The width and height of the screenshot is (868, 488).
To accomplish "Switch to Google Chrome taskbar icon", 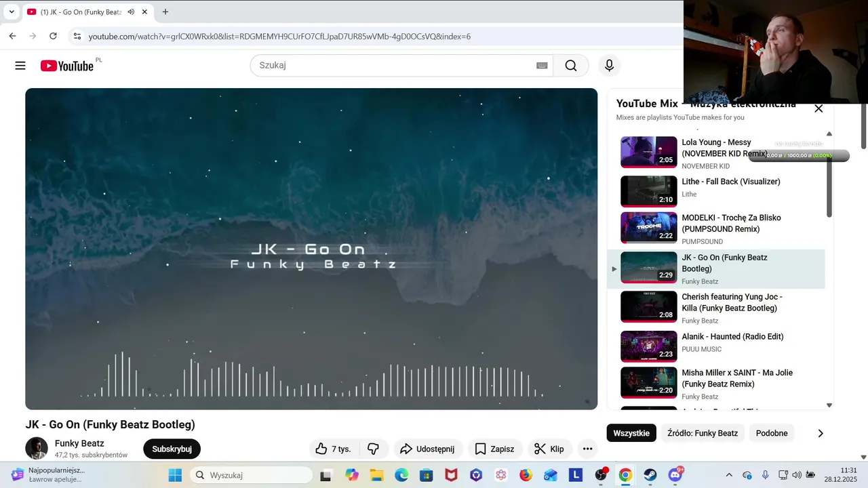I will (x=625, y=475).
